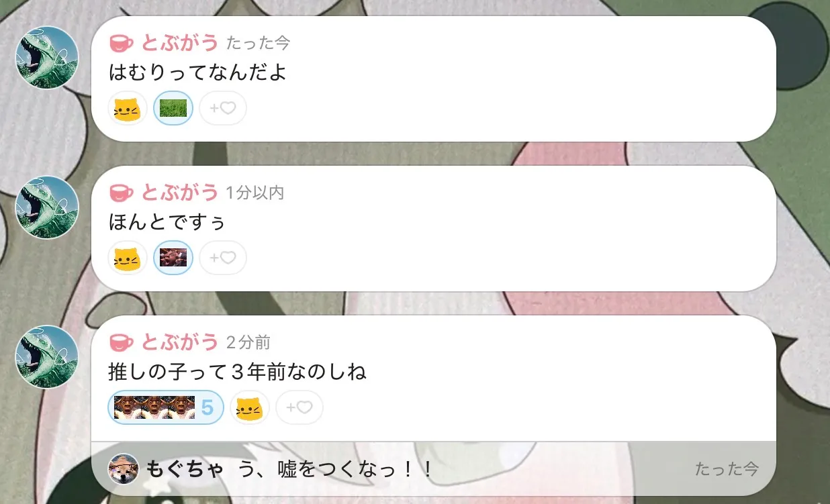Click the もぐちゃ username in the reply

pos(185,469)
